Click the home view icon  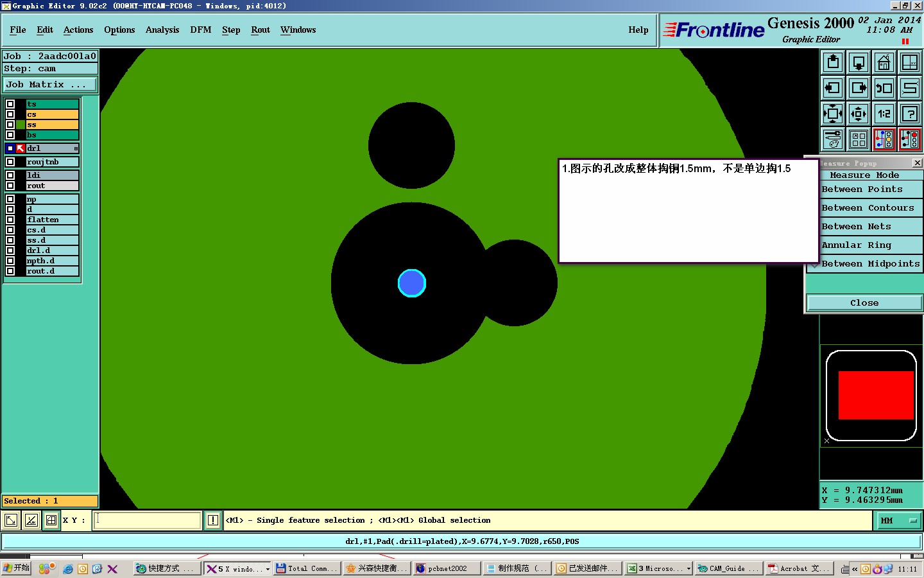(x=884, y=62)
